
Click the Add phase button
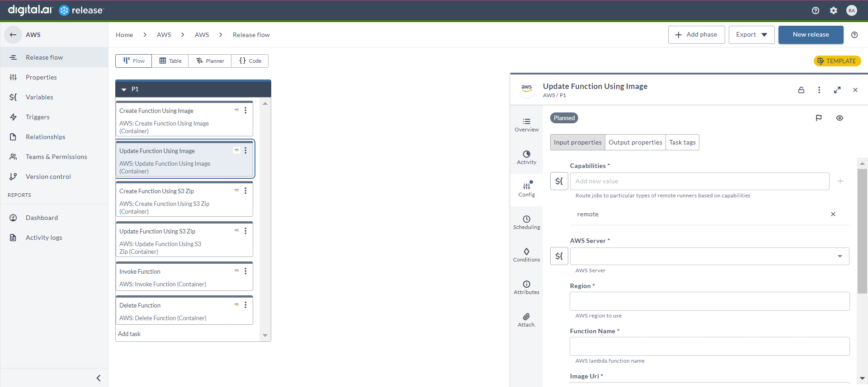pyautogui.click(x=696, y=35)
